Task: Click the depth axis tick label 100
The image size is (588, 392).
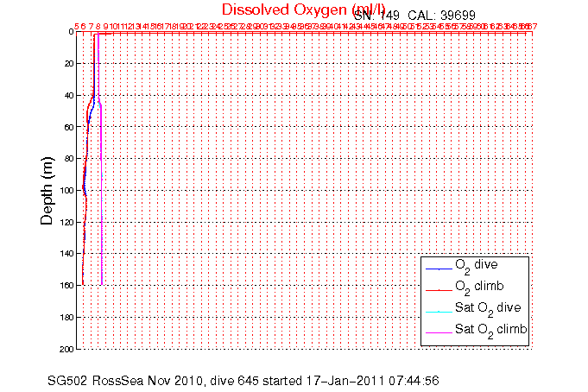Action: [x=67, y=191]
